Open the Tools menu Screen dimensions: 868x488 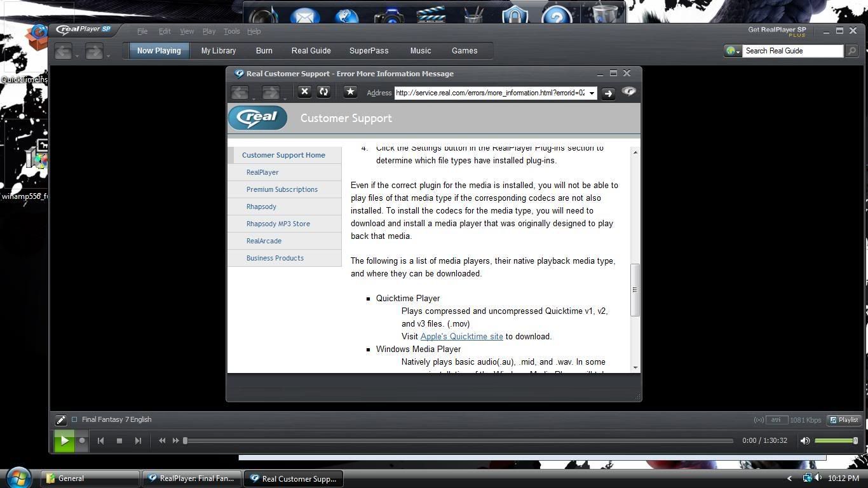pyautogui.click(x=231, y=31)
